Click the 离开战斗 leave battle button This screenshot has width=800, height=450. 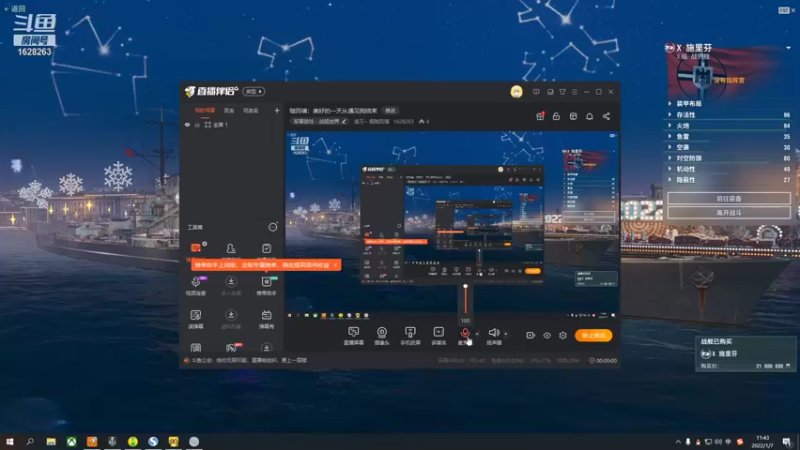pos(729,212)
